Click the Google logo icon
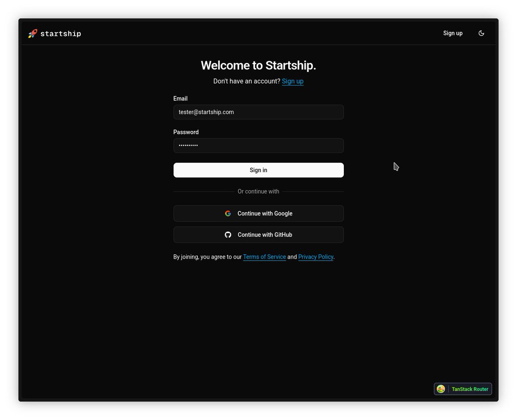The height and width of the screenshot is (420, 517). (x=228, y=213)
